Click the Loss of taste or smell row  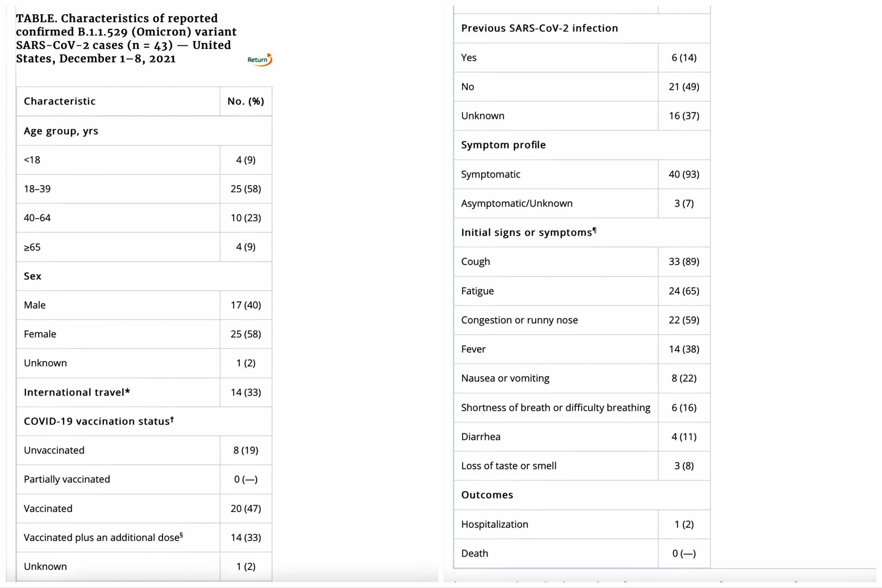point(509,466)
